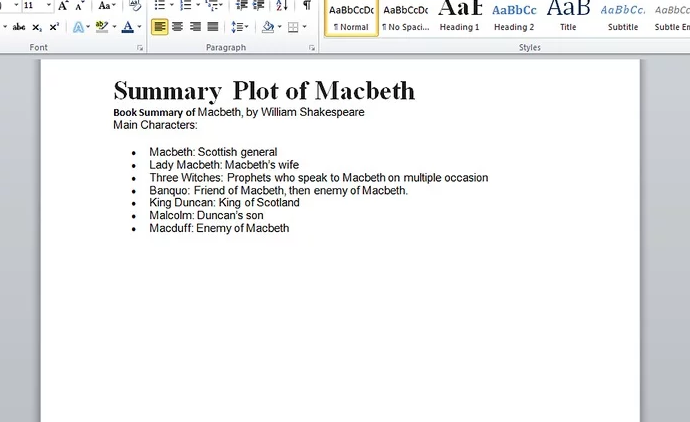Image resolution: width=690 pixels, height=422 pixels.
Task: Click bullet 'Macbeth: Scottish general'
Action: click(x=213, y=152)
